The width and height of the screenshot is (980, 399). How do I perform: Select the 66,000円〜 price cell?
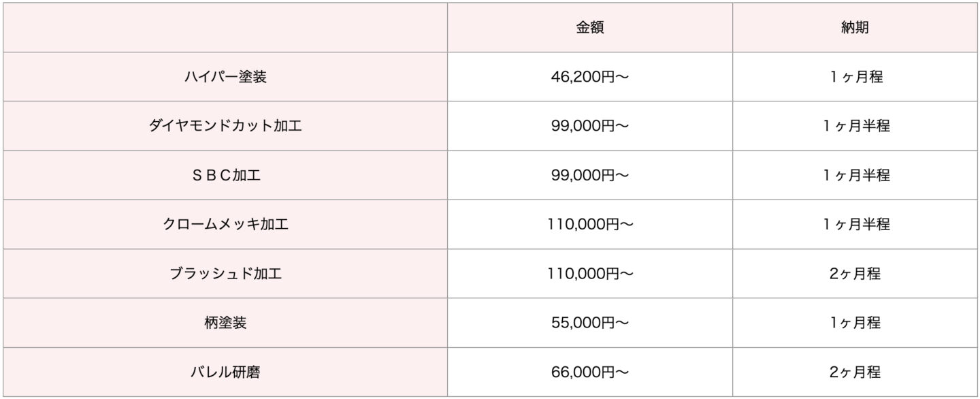pyautogui.click(x=589, y=372)
